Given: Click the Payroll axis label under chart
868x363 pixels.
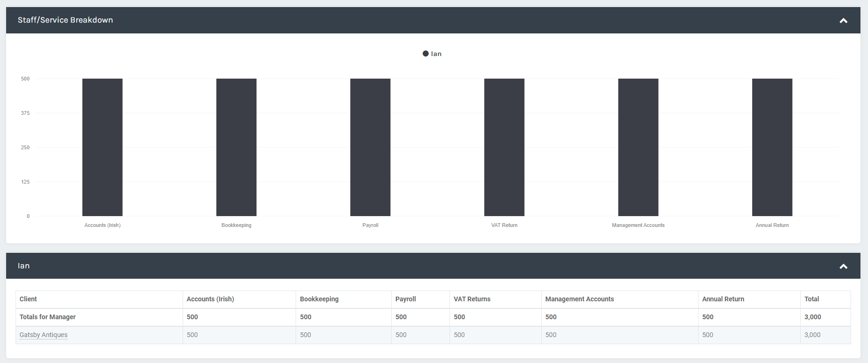Looking at the screenshot, I should (x=370, y=225).
